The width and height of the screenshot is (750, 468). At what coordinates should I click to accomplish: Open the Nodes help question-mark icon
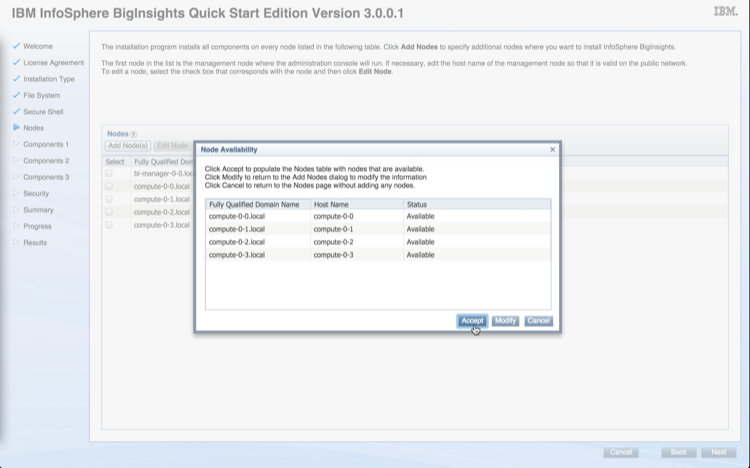coord(133,134)
